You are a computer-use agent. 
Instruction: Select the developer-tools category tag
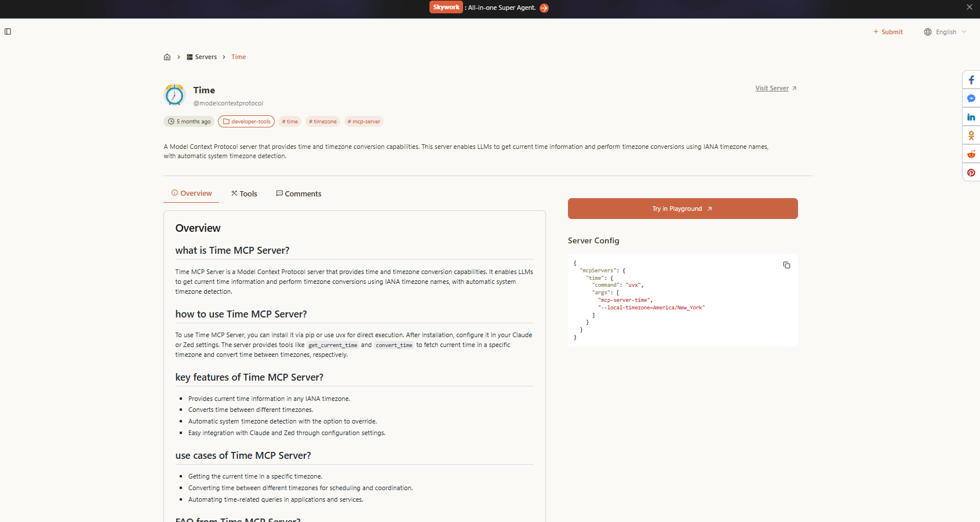click(x=246, y=122)
